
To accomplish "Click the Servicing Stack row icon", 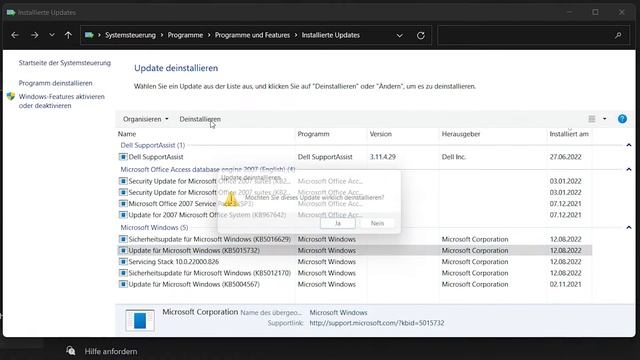I will 123,262.
